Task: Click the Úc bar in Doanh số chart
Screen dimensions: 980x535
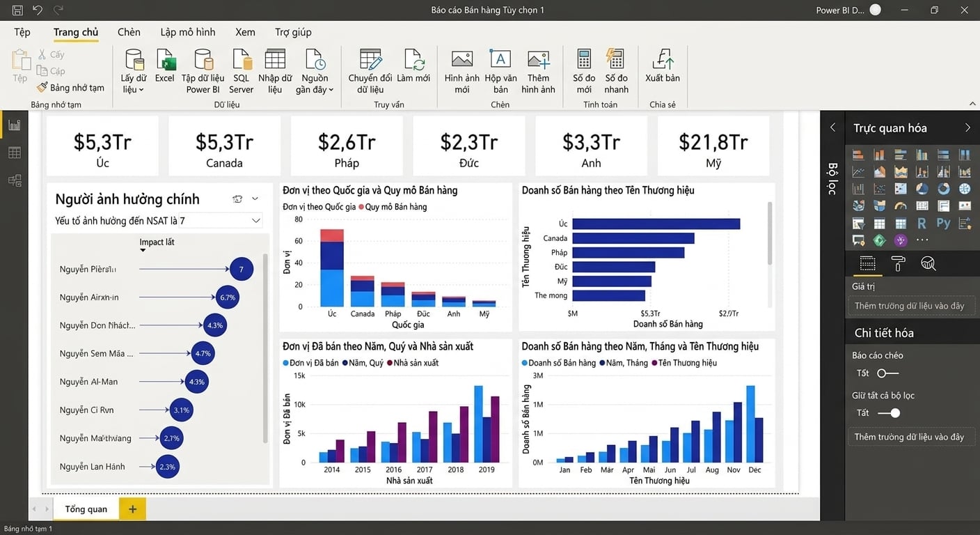Action: pyautogui.click(x=656, y=224)
